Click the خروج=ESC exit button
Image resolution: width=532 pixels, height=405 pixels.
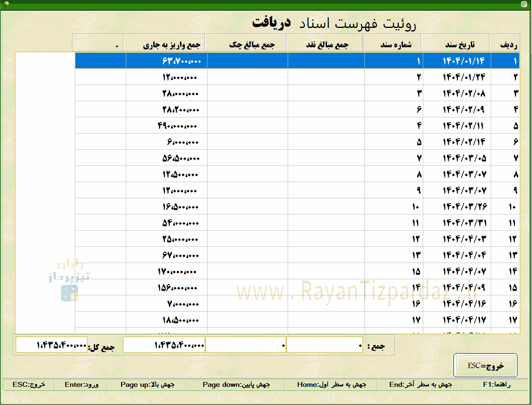[x=485, y=365]
